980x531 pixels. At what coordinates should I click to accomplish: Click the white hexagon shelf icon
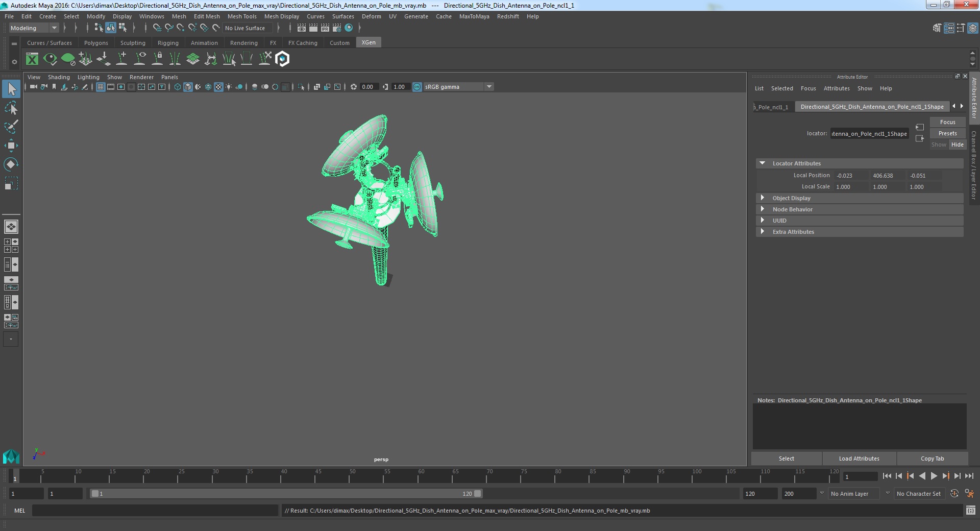[x=282, y=59]
